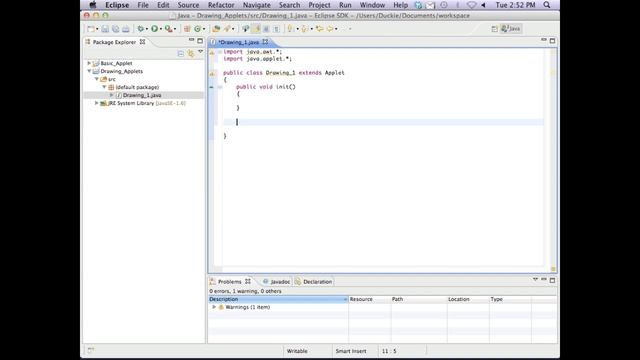Image resolution: width=640 pixels, height=360 pixels.
Task: Open the External Tools dropdown arrow
Action: 175,29
